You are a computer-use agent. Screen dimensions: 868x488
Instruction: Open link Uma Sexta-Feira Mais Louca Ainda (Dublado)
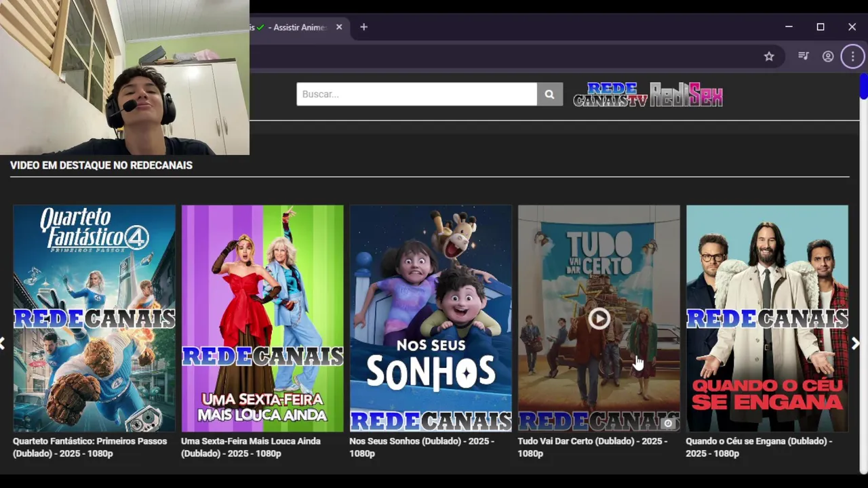tap(251, 447)
